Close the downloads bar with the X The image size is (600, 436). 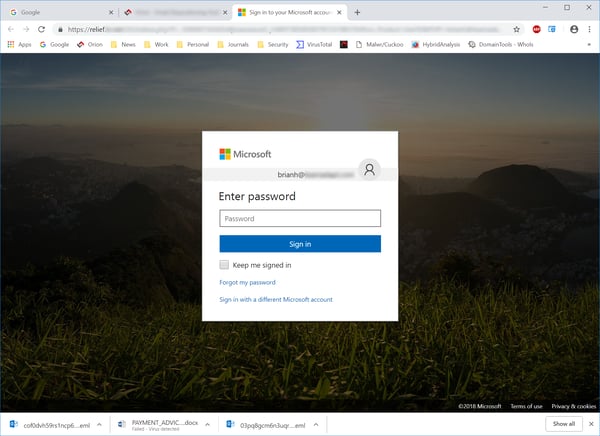pos(589,424)
